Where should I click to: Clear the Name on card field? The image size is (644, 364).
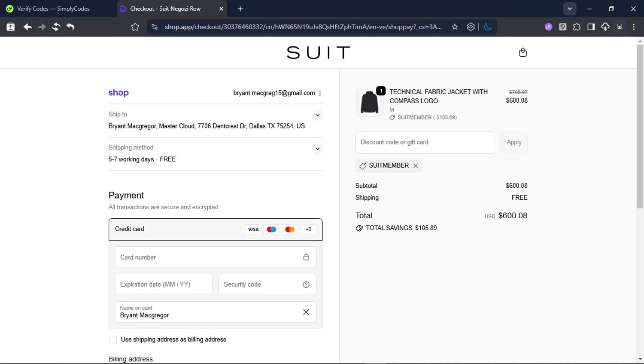pos(306,312)
